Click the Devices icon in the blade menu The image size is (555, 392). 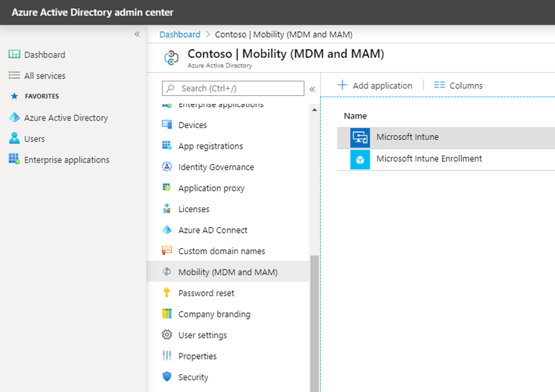tap(167, 125)
